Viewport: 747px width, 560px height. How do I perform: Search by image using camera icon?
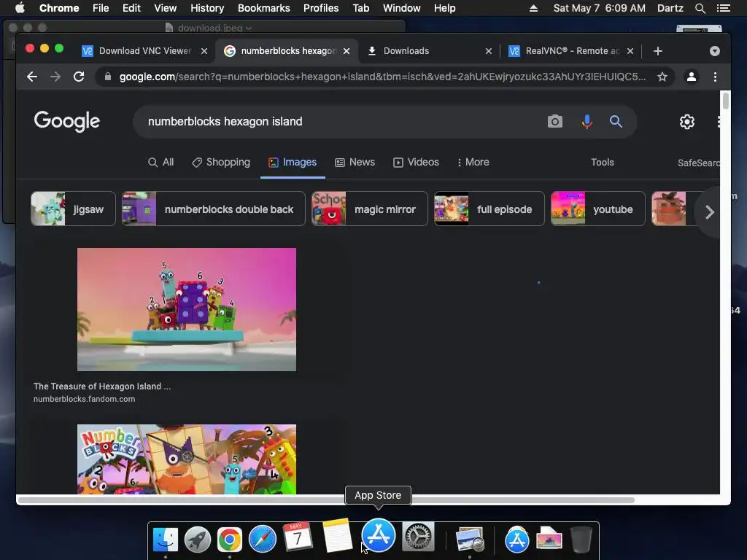point(555,122)
